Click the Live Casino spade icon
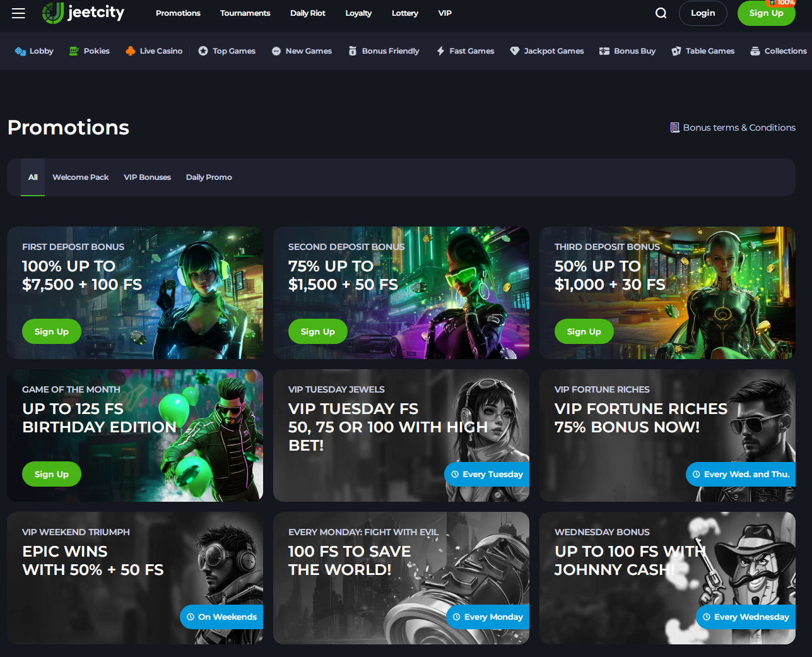Viewport: 812px width, 657px height. tap(131, 50)
